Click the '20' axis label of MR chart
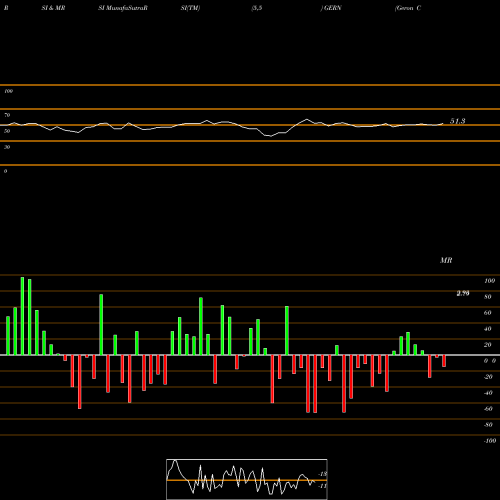The height and width of the screenshot is (500, 500). (x=488, y=345)
